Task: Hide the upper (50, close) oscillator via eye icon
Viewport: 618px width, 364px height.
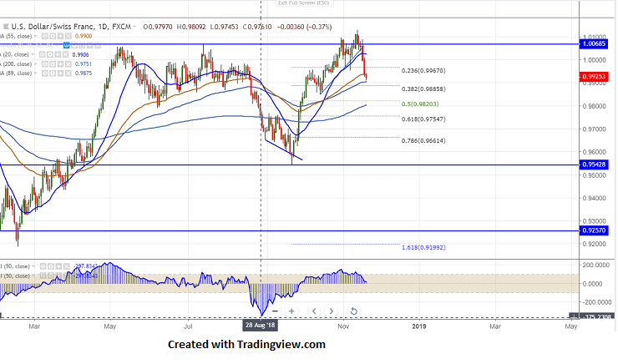Action: coord(43,266)
